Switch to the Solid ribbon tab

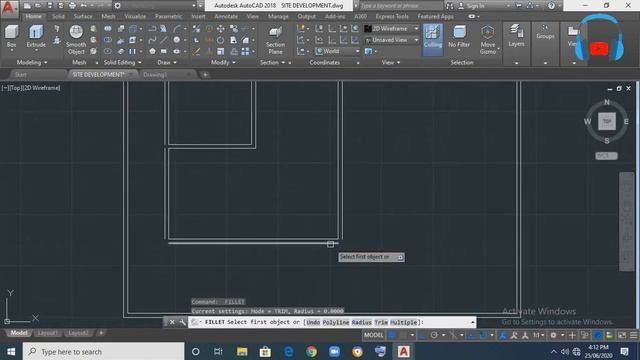pyautogui.click(x=58, y=16)
